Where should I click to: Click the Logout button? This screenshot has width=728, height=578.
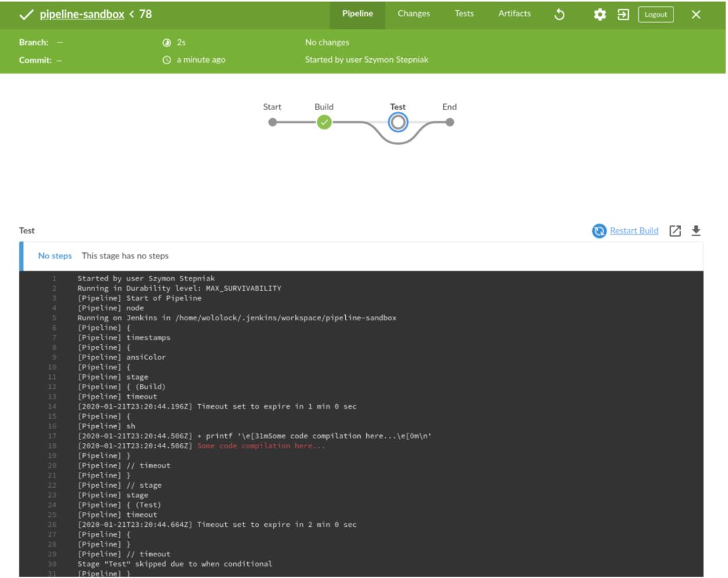pyautogui.click(x=656, y=14)
